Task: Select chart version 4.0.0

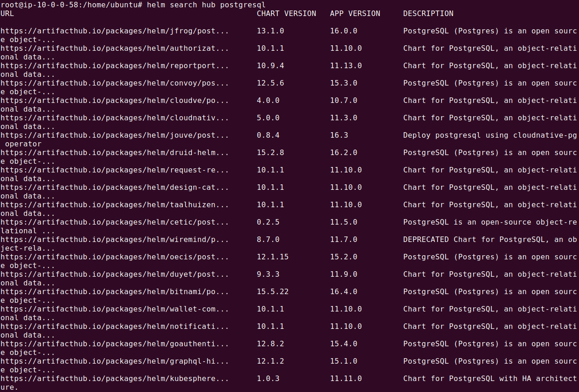Action: [268, 101]
